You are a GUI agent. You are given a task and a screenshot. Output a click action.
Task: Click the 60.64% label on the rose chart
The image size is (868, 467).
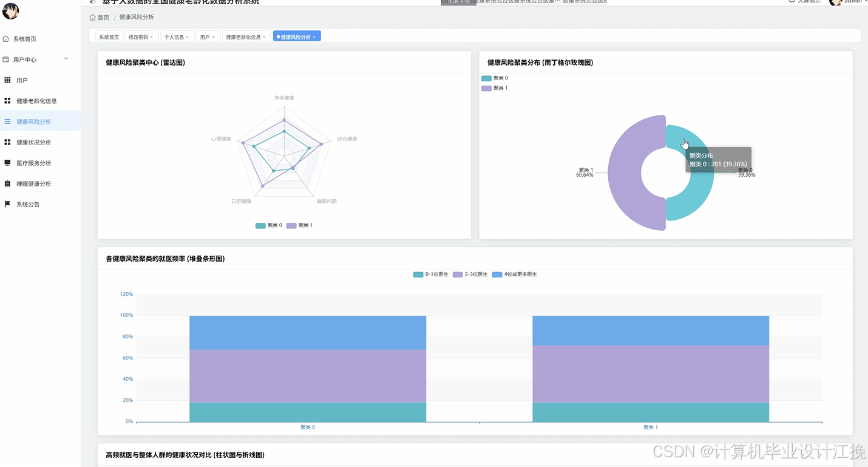[585, 176]
